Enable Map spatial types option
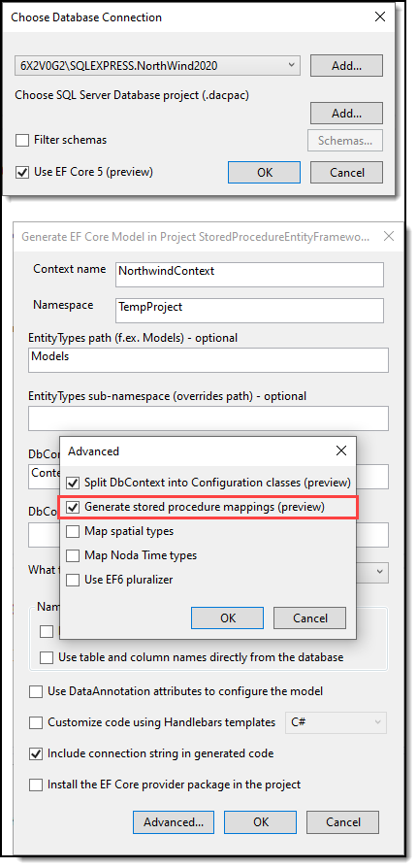Viewport: 417px width, 868px height. 73,531
